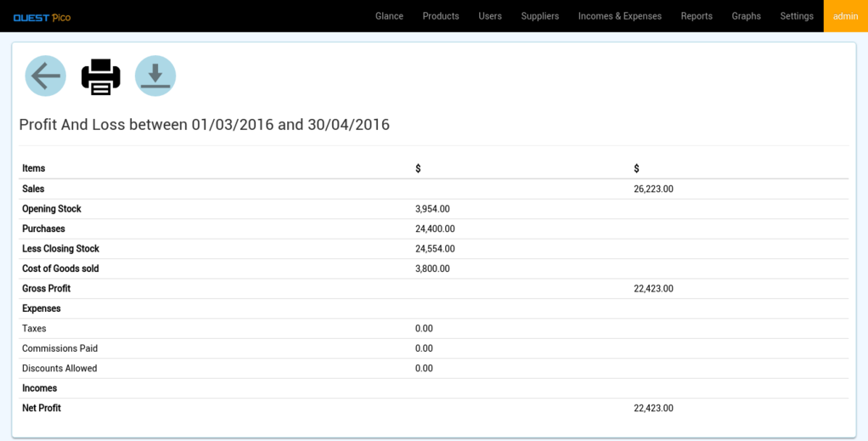The height and width of the screenshot is (441, 868).
Task: Open the Glance menu
Action: point(389,16)
